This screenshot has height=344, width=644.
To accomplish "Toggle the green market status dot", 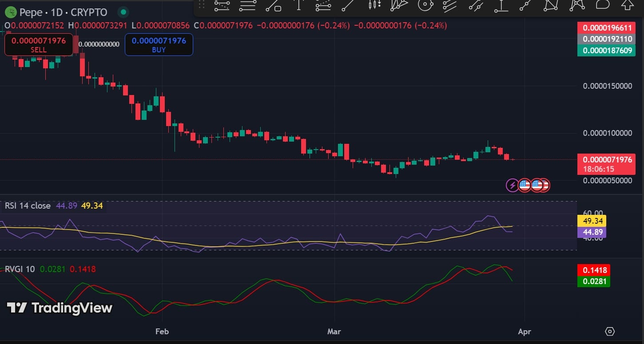I will tap(124, 12).
